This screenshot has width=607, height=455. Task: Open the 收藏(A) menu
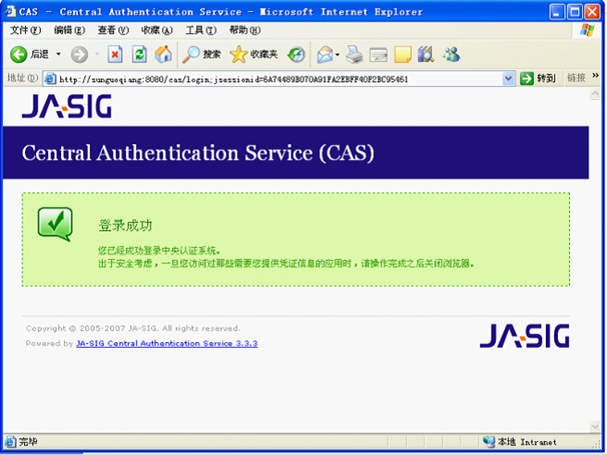click(x=157, y=30)
